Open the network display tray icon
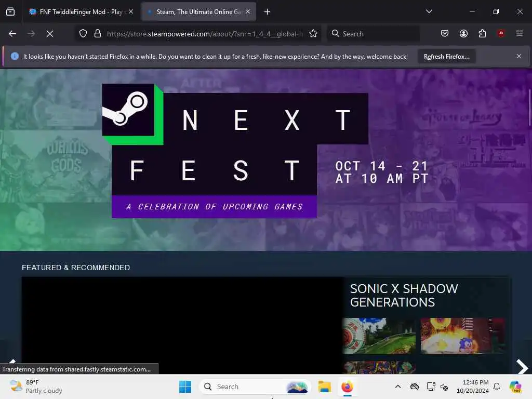The width and height of the screenshot is (532, 399). tap(431, 387)
